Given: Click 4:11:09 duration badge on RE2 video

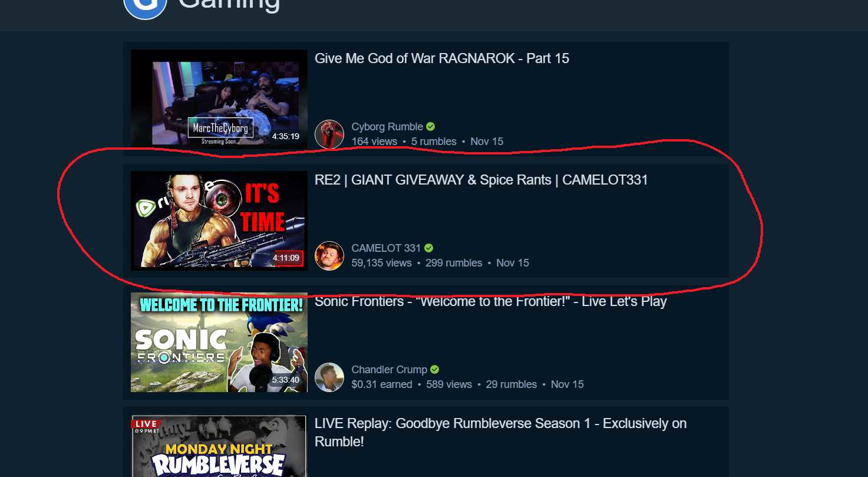Looking at the screenshot, I should coord(286,258).
